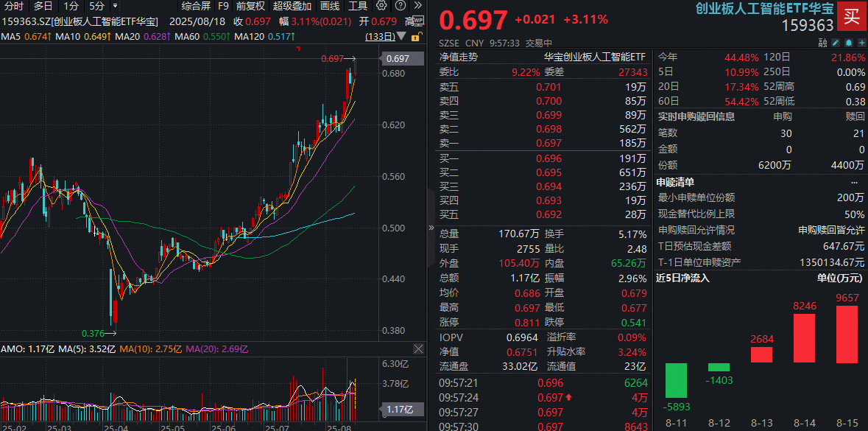Click the help question-mark icon
Image resolution: width=868 pixels, height=431 pixels.
[x=400, y=6]
